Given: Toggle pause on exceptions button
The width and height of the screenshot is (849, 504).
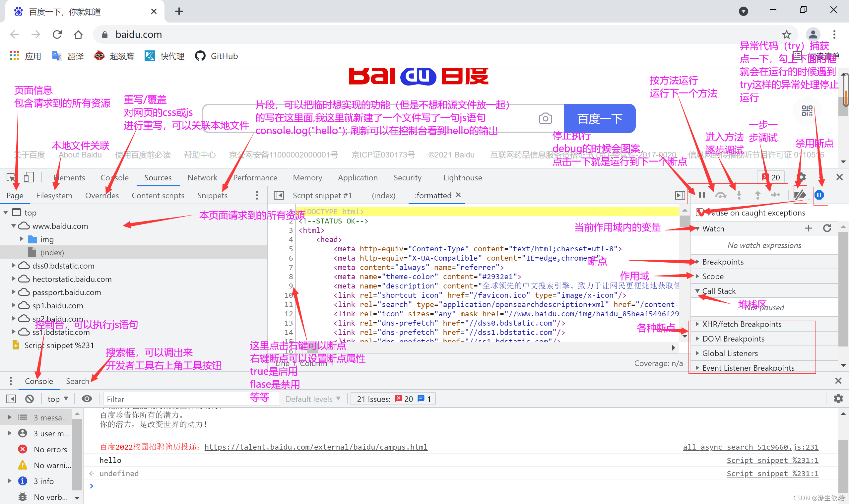Looking at the screenshot, I should pos(819,195).
